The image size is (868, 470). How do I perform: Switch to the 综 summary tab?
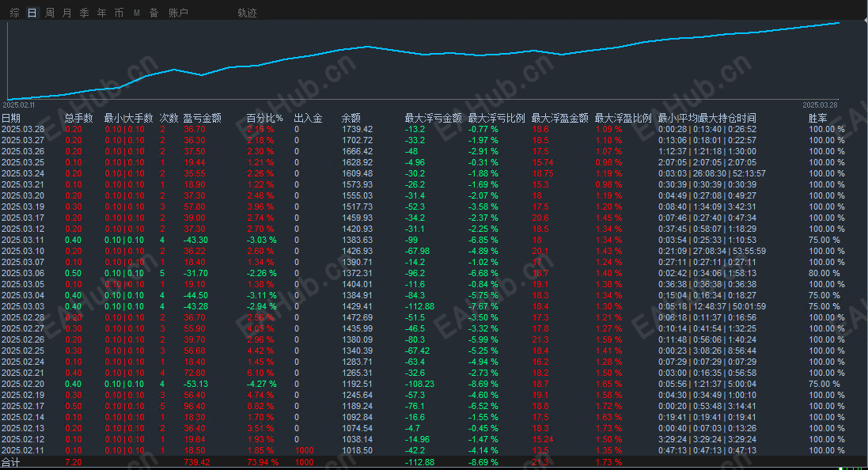pos(15,13)
